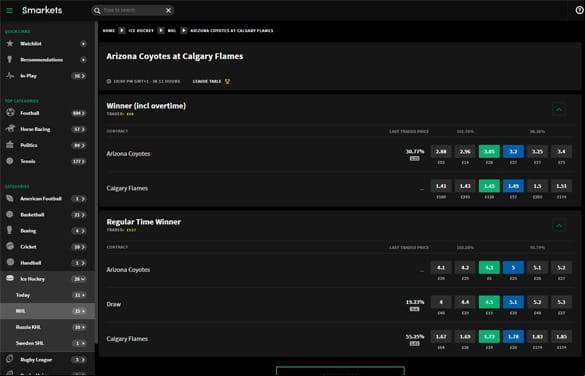
Task: Click blue 1.78 lay price for Calgary Flames
Action: (513, 336)
